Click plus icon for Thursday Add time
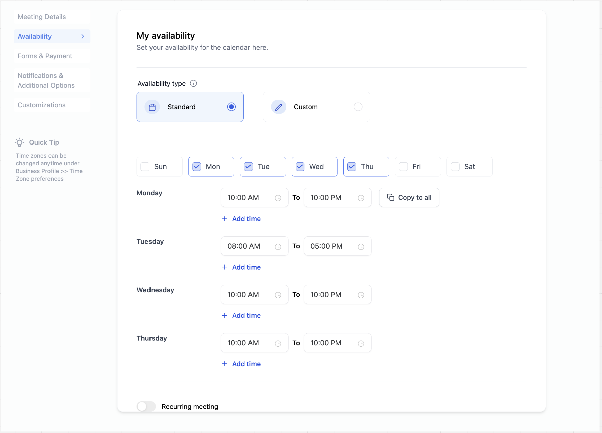Viewport: 602px width, 433px height. coord(225,364)
